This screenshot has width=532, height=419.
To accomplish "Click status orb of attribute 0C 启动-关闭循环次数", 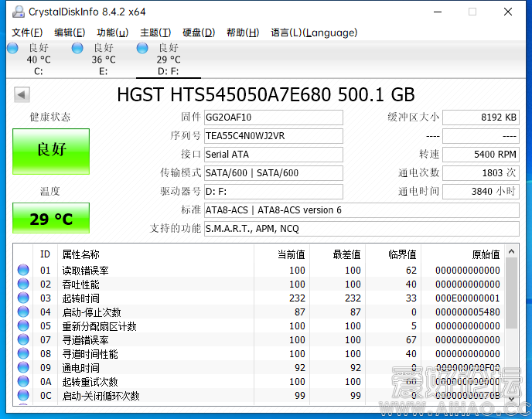I will (x=23, y=395).
